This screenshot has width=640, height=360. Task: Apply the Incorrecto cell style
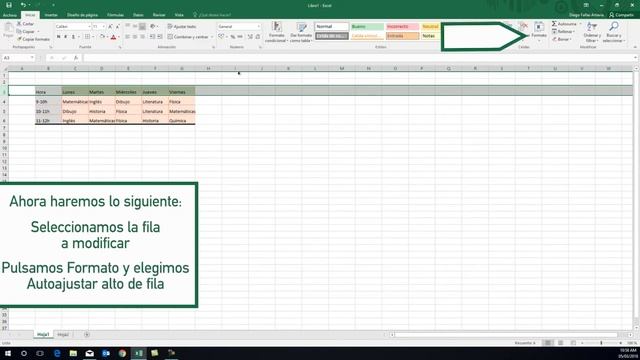(x=402, y=27)
